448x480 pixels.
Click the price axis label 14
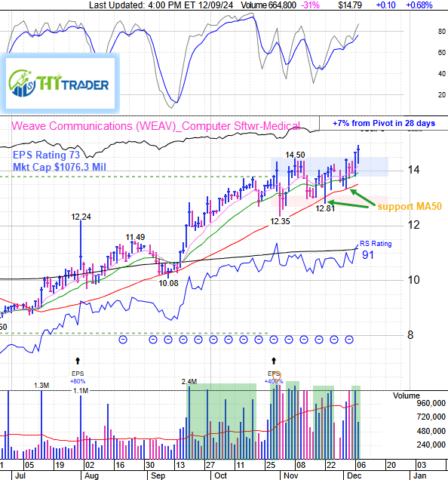pyautogui.click(x=414, y=170)
